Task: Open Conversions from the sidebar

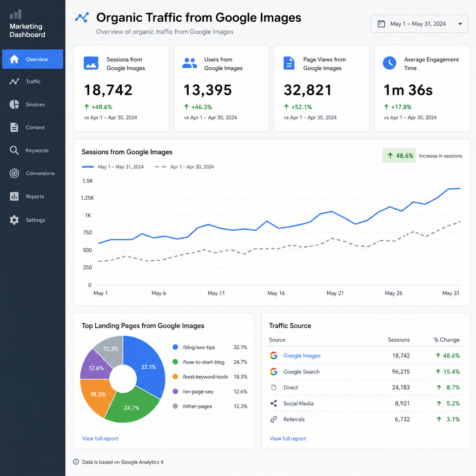Action: pyautogui.click(x=33, y=173)
